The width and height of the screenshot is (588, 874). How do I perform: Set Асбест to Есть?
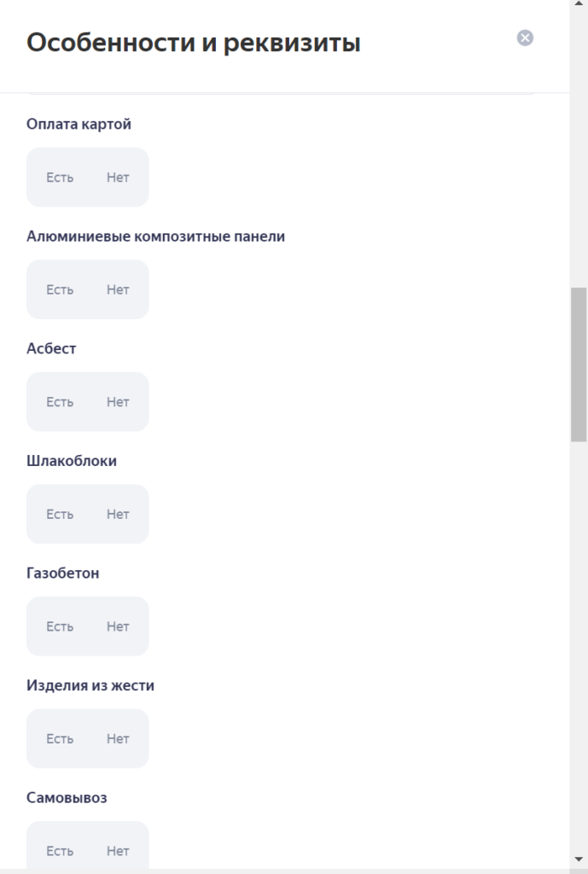point(60,402)
